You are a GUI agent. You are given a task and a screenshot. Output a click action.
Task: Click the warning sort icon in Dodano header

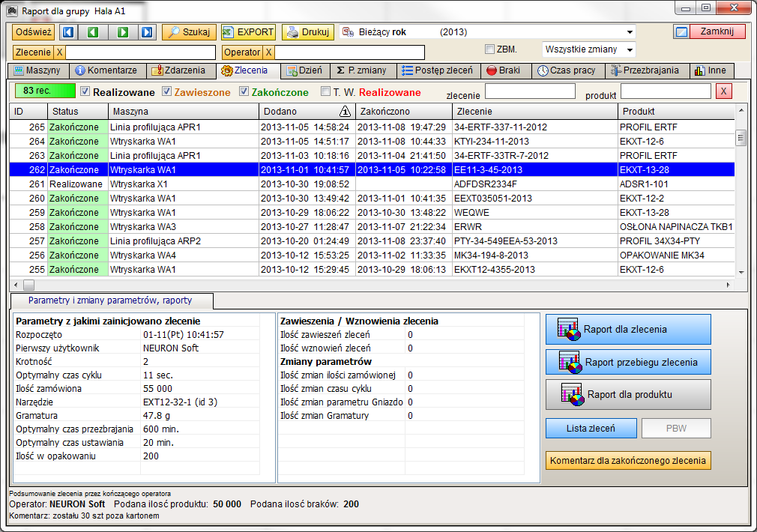point(345,112)
